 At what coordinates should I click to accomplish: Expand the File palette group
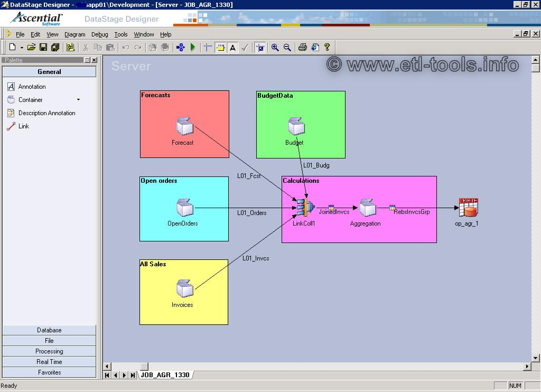[x=49, y=341]
